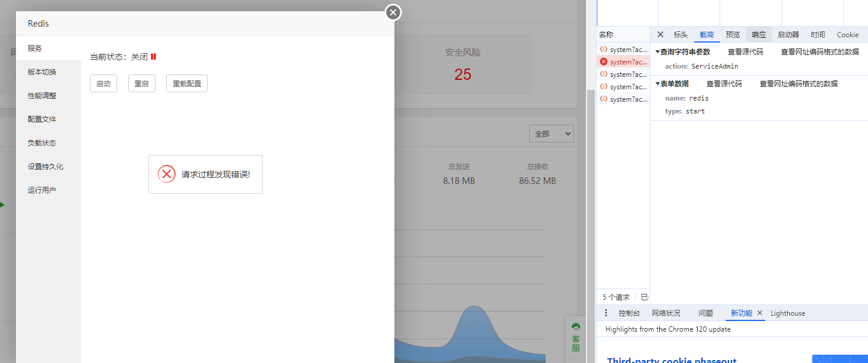The width and height of the screenshot is (868, 363).
Task: Open the 时间 tab
Action: click(x=818, y=35)
